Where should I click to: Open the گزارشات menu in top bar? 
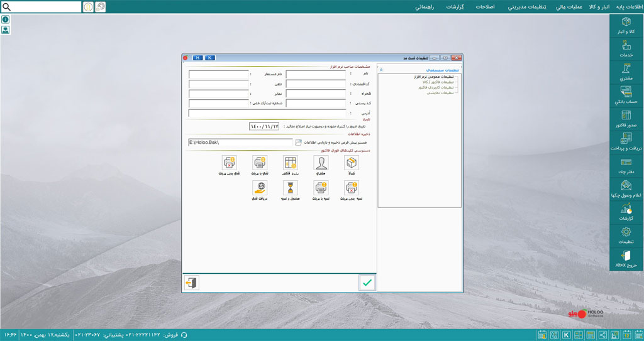[x=455, y=7]
